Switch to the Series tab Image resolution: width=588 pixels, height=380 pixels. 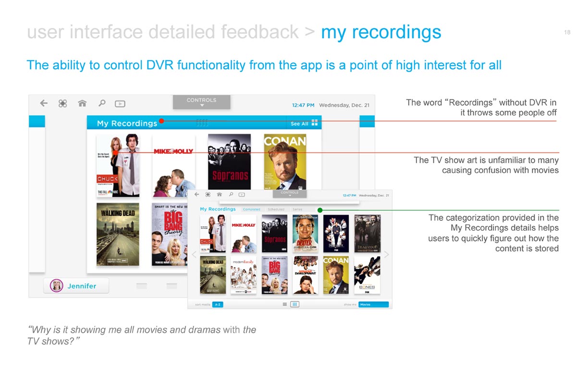297,210
